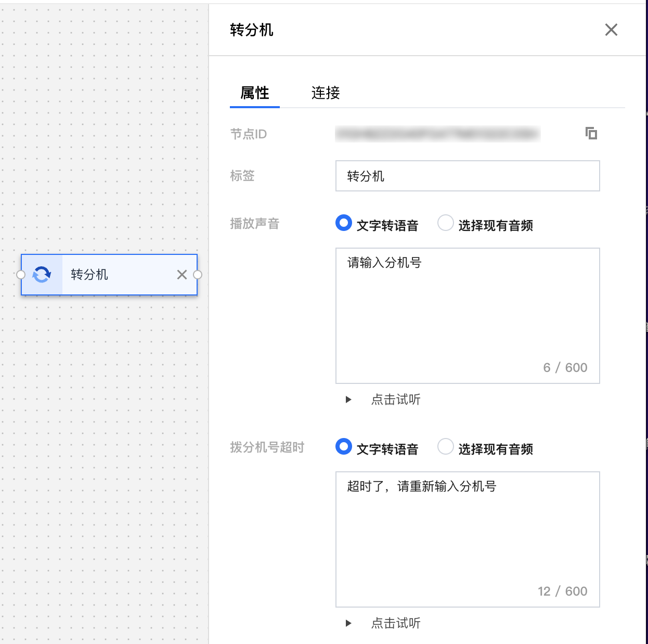Select the 转分机 node label on canvas
Image resolution: width=648 pixels, height=644 pixels.
pos(89,275)
